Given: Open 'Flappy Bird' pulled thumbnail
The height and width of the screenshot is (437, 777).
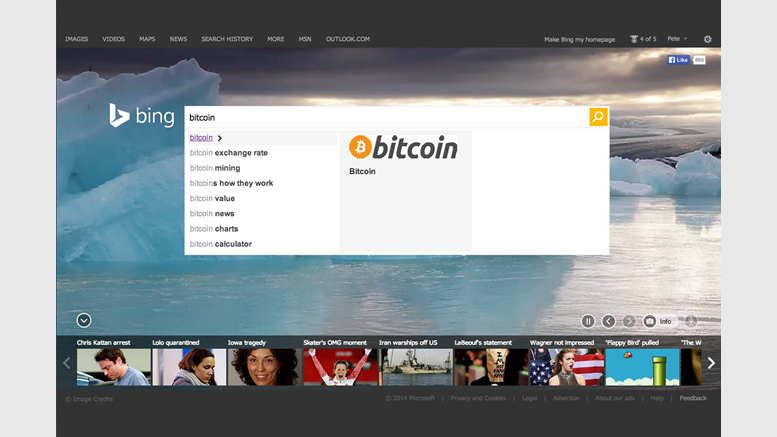Looking at the screenshot, I should point(642,367).
